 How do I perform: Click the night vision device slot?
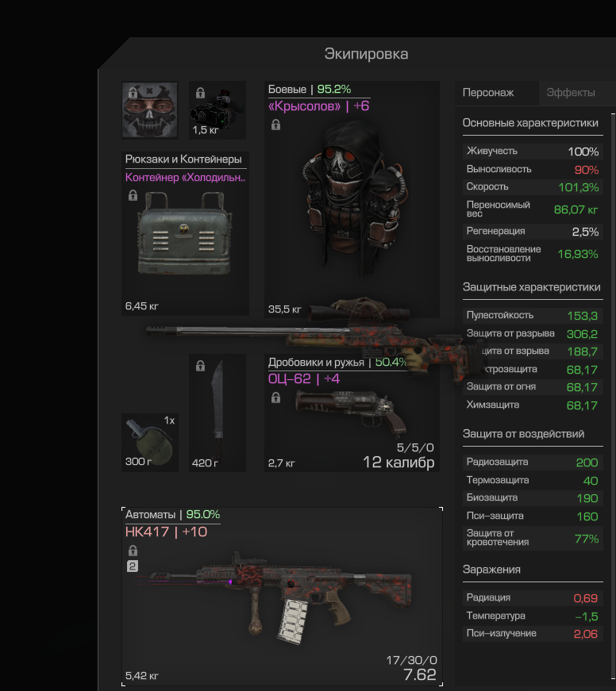tap(218, 110)
